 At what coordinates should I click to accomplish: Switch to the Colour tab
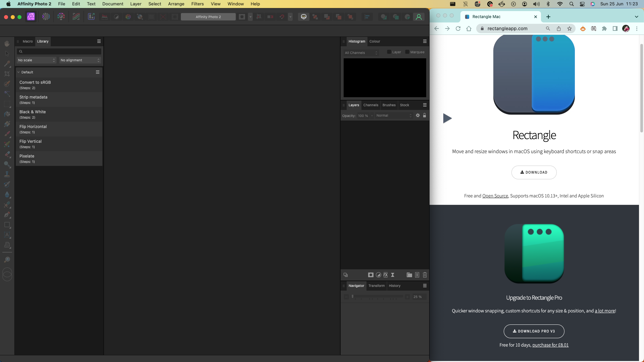click(375, 41)
